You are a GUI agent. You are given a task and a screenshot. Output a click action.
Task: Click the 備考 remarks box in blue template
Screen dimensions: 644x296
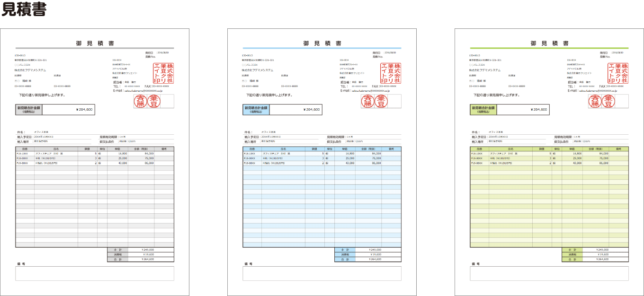[322, 273]
